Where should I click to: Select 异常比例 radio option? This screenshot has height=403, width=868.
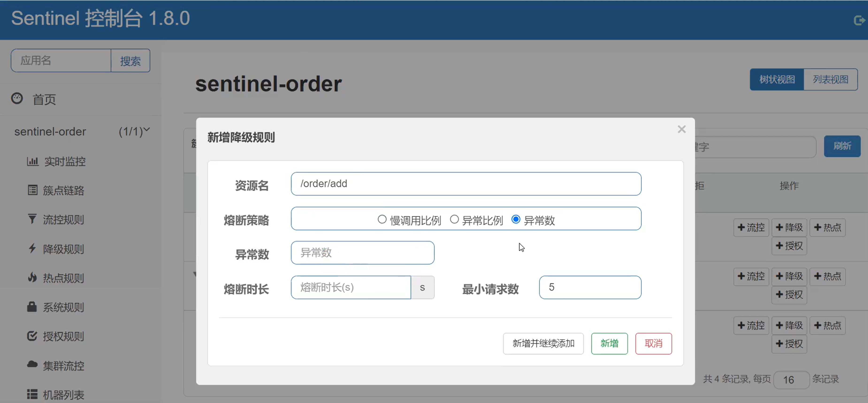(x=454, y=219)
